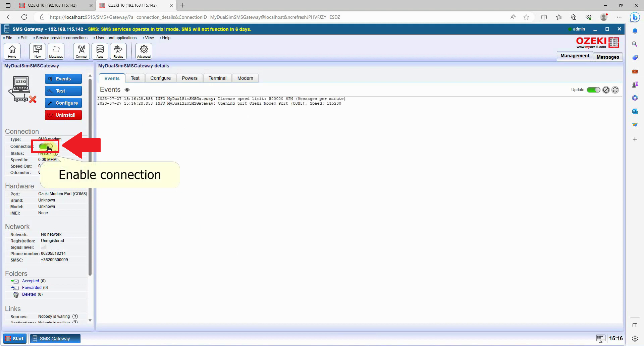Open the Help menu
Screen dimensions: 644x346
pos(166,38)
